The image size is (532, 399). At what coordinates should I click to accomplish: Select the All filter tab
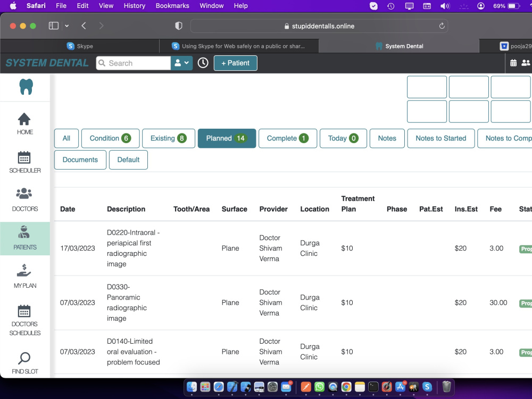pyautogui.click(x=66, y=138)
